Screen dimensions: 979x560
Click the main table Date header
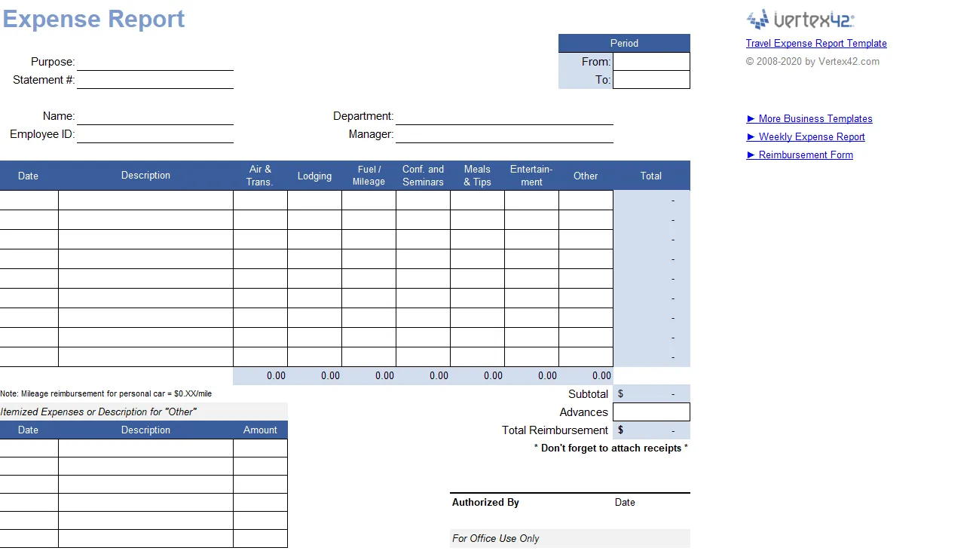point(29,176)
